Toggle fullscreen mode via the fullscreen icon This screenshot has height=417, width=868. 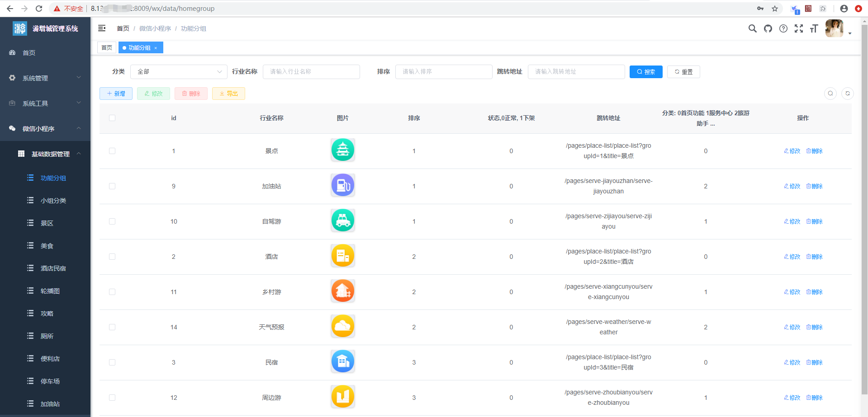pos(799,28)
